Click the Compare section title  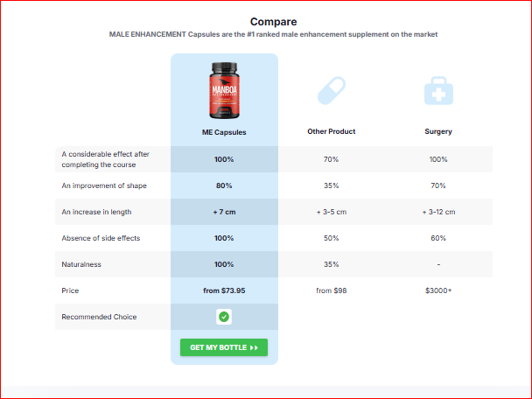(274, 22)
